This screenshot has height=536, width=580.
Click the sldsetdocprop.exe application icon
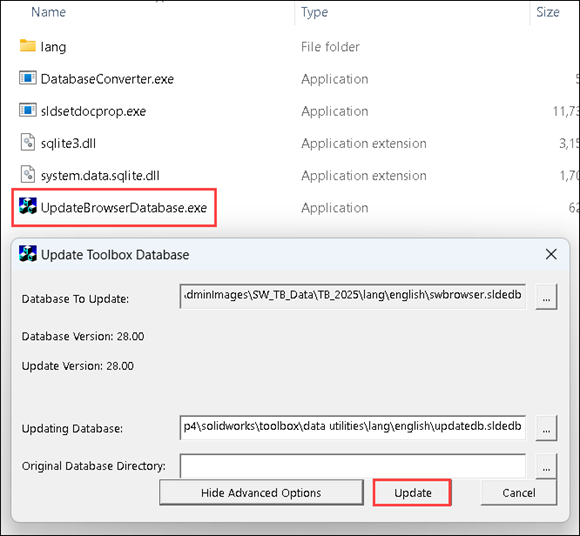[x=28, y=110]
